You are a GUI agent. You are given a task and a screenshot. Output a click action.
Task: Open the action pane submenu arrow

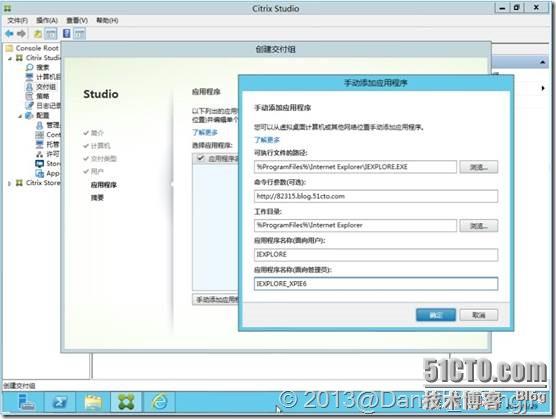pyautogui.click(x=543, y=88)
